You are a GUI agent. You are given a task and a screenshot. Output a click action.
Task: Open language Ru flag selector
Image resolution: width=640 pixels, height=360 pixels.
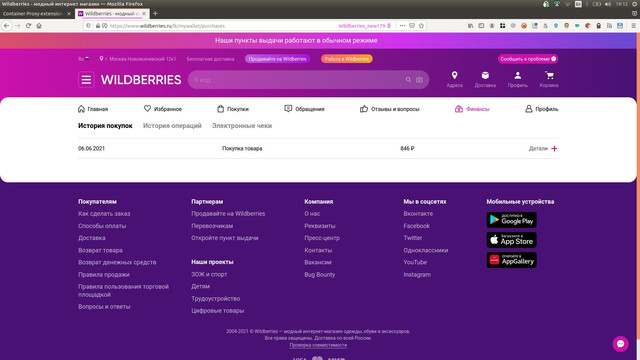pyautogui.click(x=84, y=59)
